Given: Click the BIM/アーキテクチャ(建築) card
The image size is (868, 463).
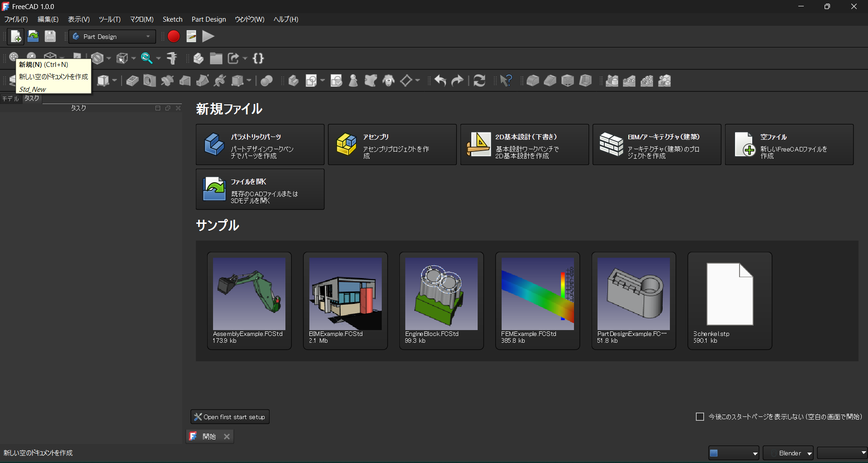Looking at the screenshot, I should pos(657,145).
